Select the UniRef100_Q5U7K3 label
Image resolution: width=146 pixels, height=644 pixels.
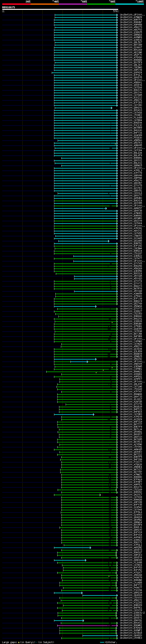pos(131,143)
